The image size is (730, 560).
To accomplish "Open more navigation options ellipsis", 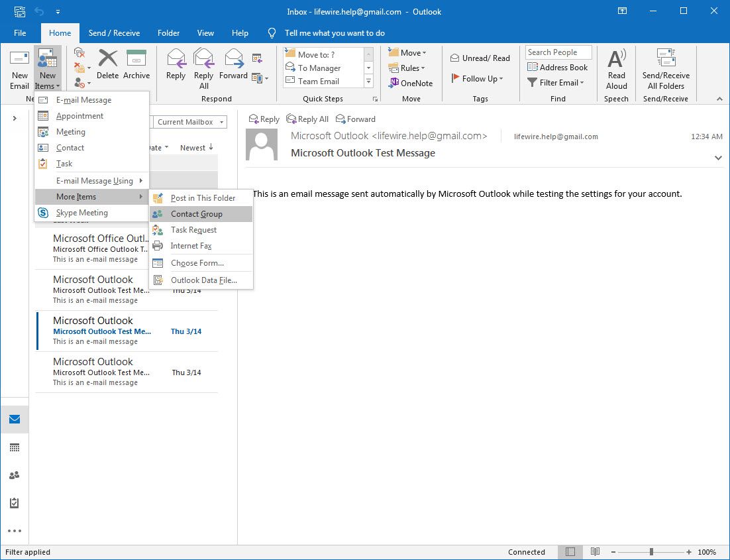I will pos(15,531).
